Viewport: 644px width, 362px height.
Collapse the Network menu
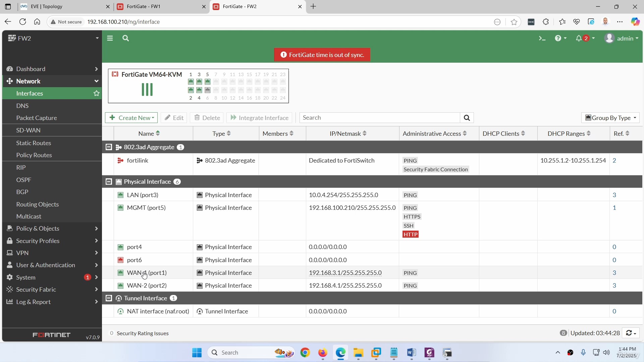[x=52, y=81]
